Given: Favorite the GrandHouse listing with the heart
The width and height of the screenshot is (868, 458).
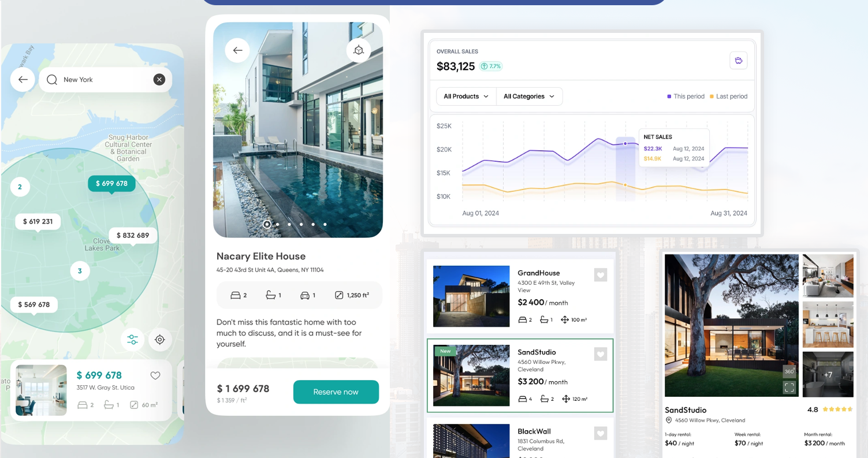Looking at the screenshot, I should point(601,275).
